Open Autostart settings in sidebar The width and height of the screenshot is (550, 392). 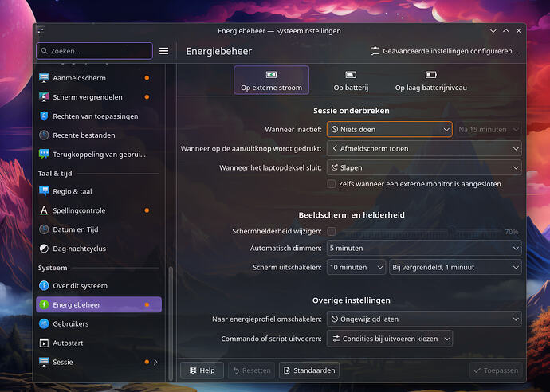pos(68,343)
